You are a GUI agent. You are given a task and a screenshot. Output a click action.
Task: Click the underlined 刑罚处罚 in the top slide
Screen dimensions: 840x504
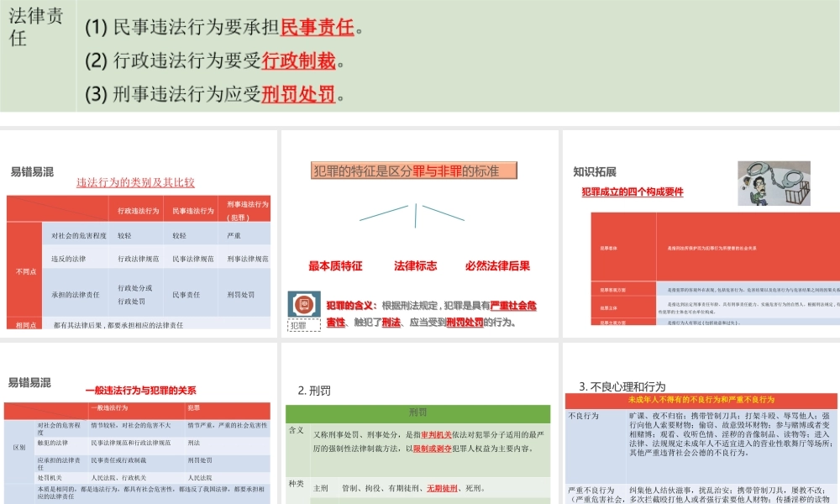(x=298, y=94)
